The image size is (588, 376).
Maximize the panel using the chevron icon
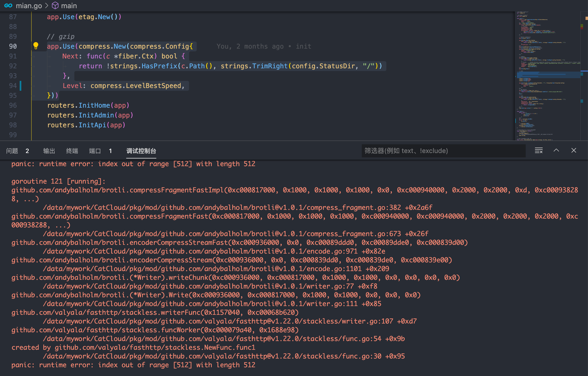coord(556,151)
